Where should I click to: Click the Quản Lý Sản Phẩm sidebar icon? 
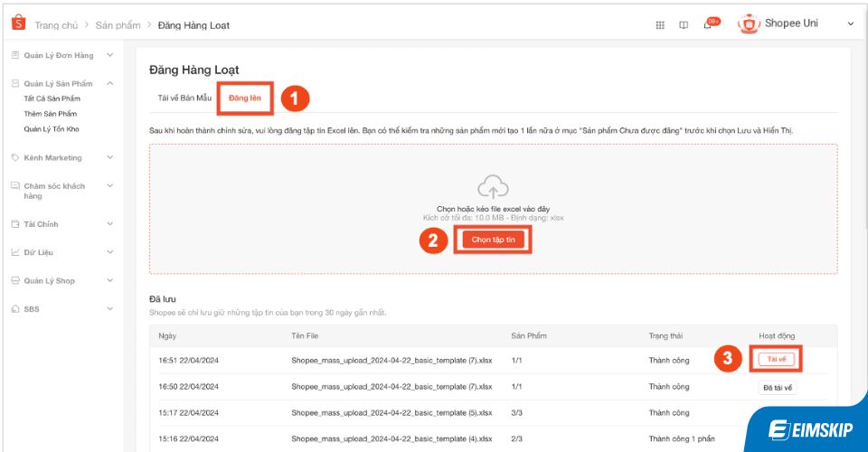click(15, 83)
